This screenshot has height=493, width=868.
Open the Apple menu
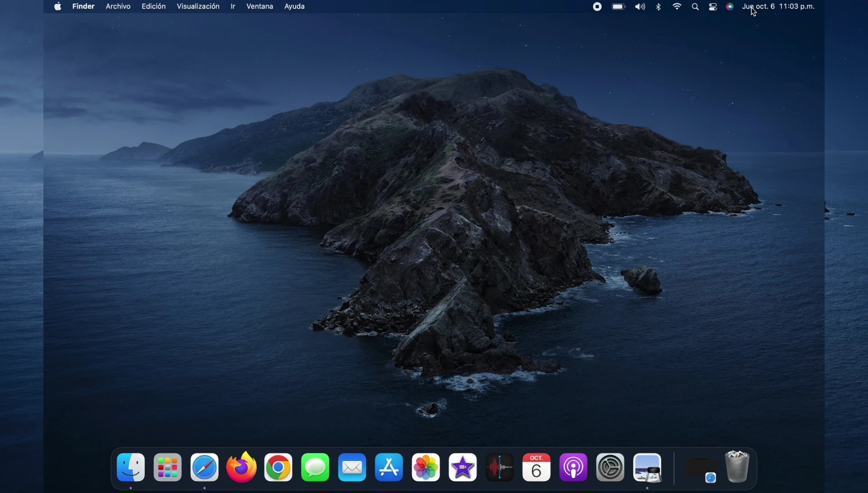point(58,6)
